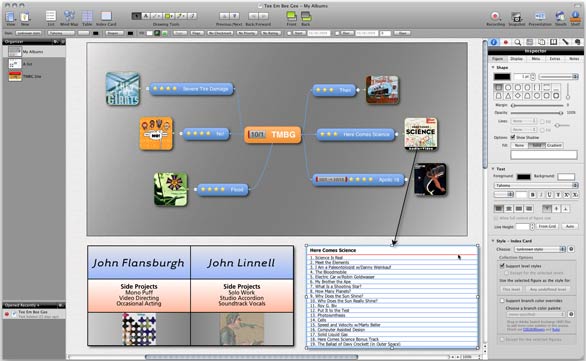Launch Presentation mode from the toolbar
This screenshot has width=586, height=361.
[540, 16]
